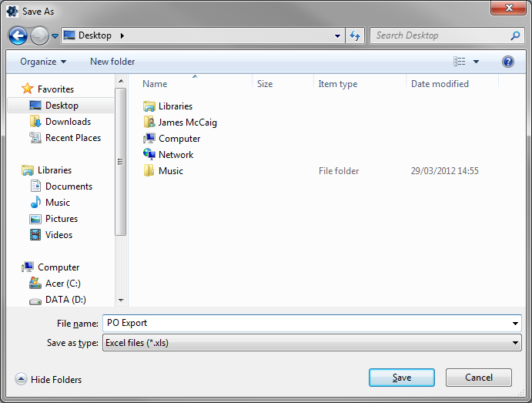Open the Save as type combo box
The height and width of the screenshot is (403, 532).
pyautogui.click(x=312, y=343)
